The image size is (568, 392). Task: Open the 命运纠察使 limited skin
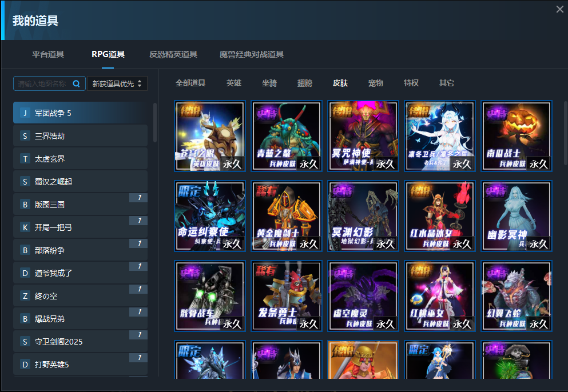coord(210,216)
